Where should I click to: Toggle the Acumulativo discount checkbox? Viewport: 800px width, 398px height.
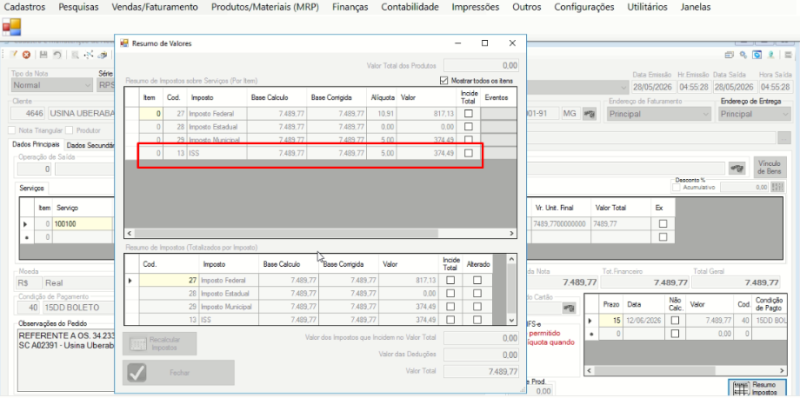(x=677, y=187)
